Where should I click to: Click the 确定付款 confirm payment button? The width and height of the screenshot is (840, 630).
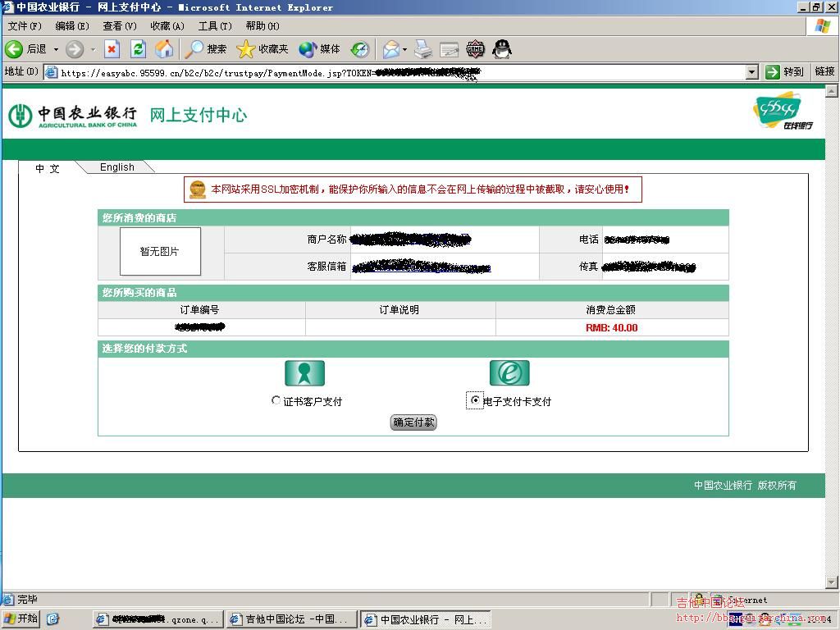point(413,422)
